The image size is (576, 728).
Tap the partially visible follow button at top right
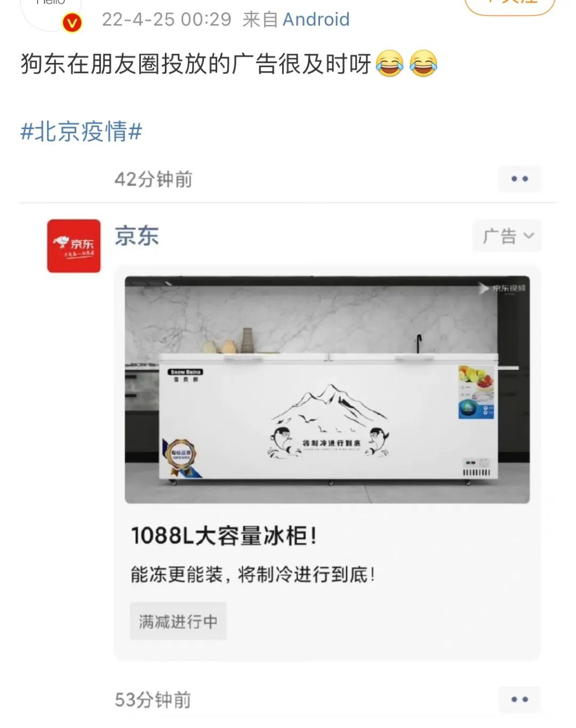click(510, 5)
